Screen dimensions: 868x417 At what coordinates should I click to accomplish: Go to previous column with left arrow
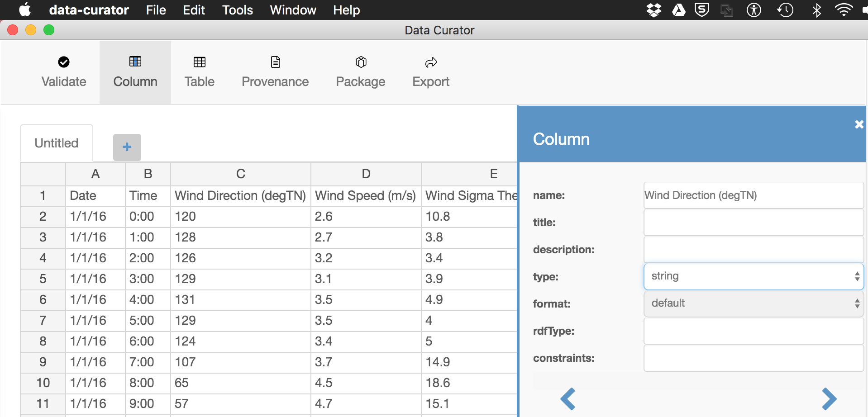[x=568, y=399]
